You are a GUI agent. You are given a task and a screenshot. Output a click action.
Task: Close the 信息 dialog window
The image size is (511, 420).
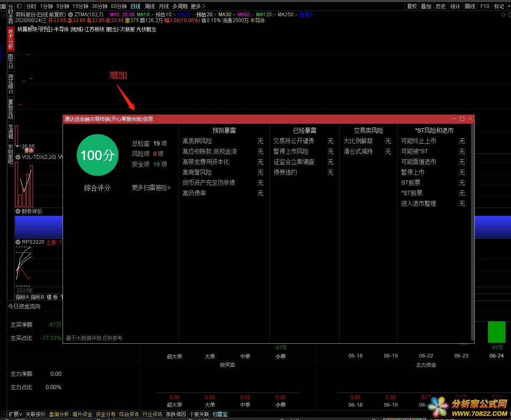(471, 119)
